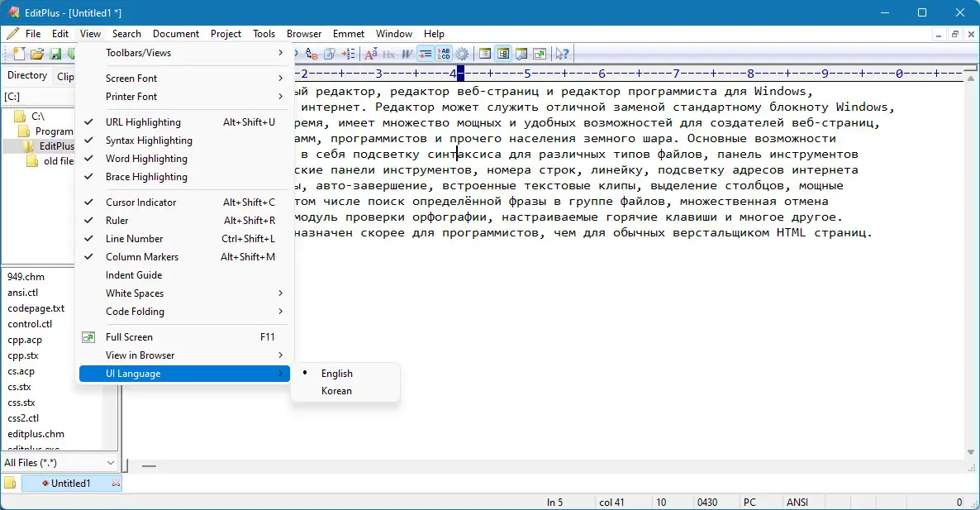This screenshot has height=510, width=980.
Task: Click the Go to Line toolbar icon
Action: coord(348,54)
